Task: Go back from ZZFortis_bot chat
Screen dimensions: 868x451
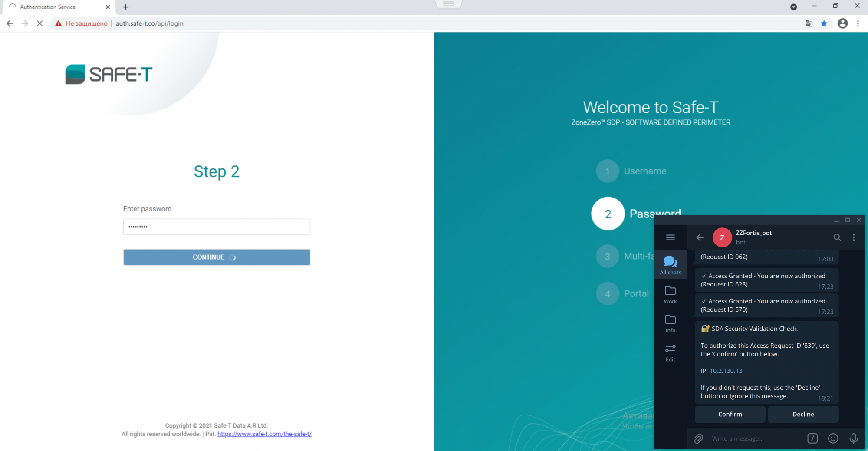Action: [x=700, y=237]
